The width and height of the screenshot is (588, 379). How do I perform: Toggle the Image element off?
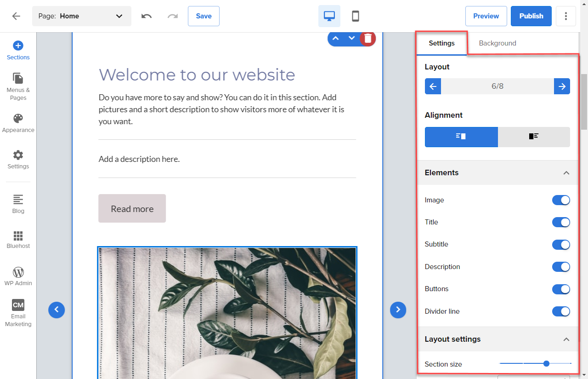561,200
